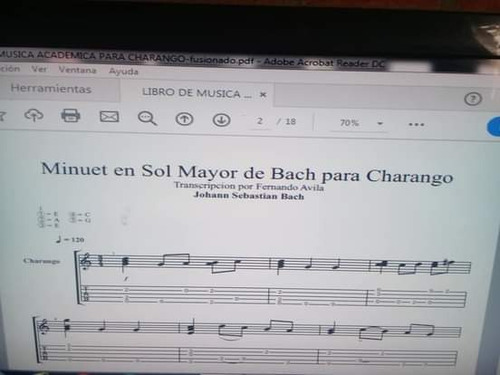Open the Ayuda menu

pos(123,71)
